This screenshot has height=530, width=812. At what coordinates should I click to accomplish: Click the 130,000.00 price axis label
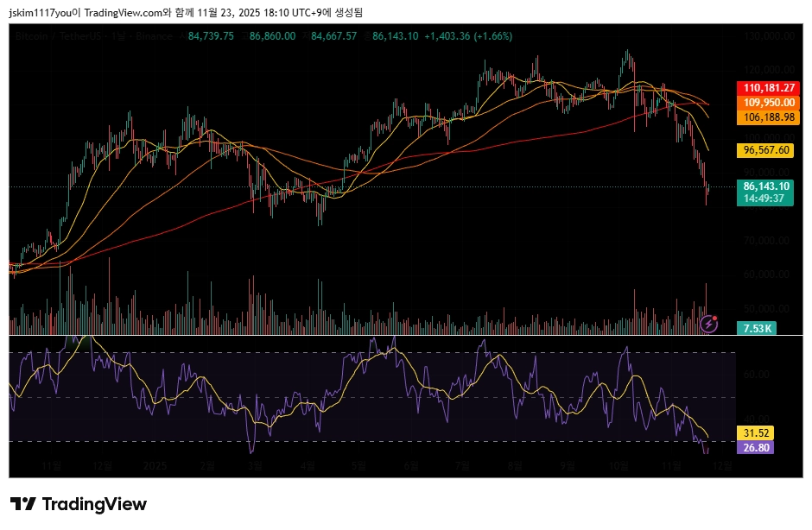click(x=769, y=36)
